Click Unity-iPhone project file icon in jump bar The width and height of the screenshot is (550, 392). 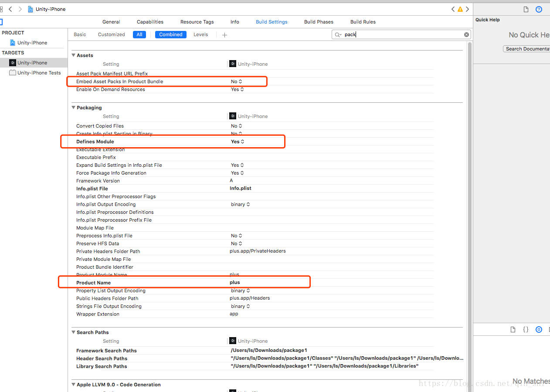[31, 9]
